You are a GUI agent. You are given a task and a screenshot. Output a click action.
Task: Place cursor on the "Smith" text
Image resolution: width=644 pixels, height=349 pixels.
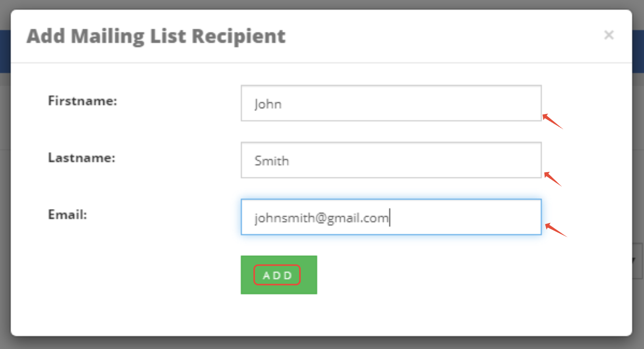pos(272,161)
